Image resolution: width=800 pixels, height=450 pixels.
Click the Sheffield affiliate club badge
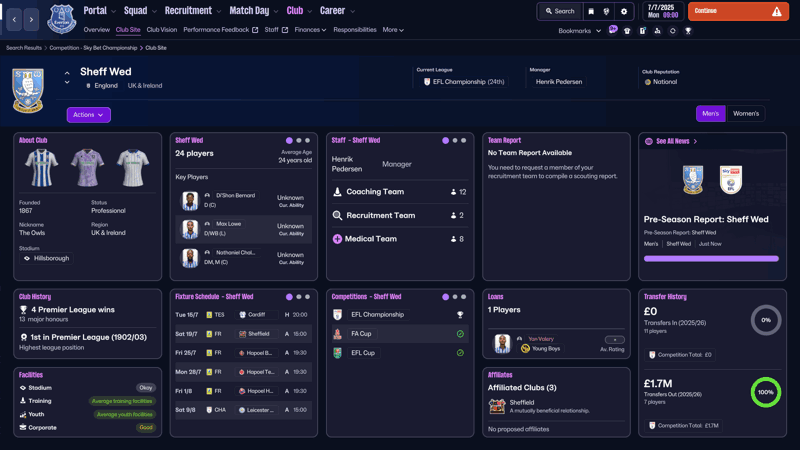(497, 406)
